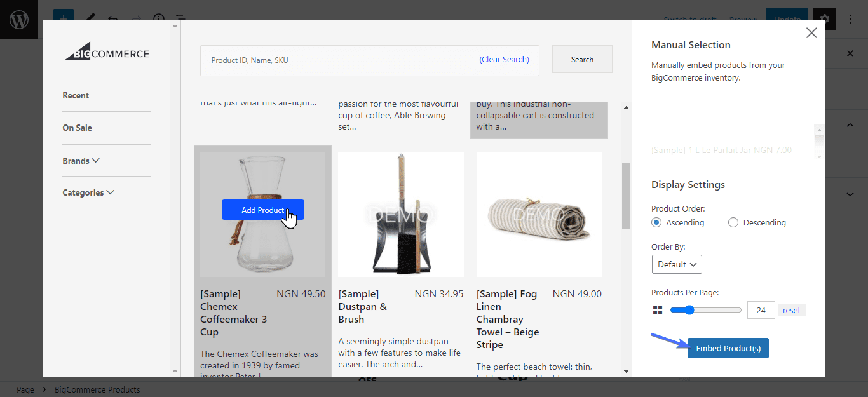Viewport: 868px width, 397px height.
Task: Click the "Display Settings" heading
Action: pos(688,185)
